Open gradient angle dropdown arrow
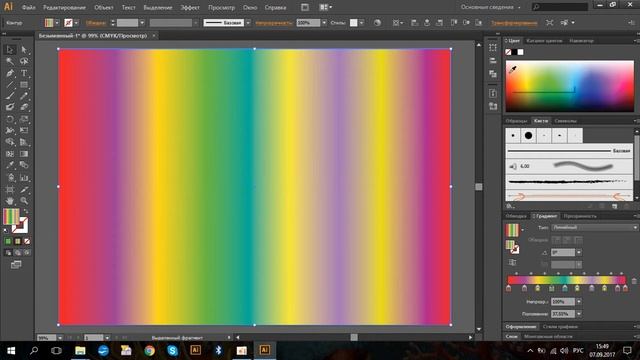 click(x=579, y=253)
